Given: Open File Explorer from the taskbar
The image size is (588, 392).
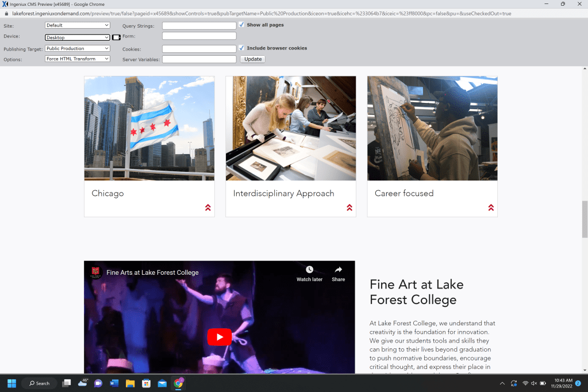Looking at the screenshot, I should [130, 383].
